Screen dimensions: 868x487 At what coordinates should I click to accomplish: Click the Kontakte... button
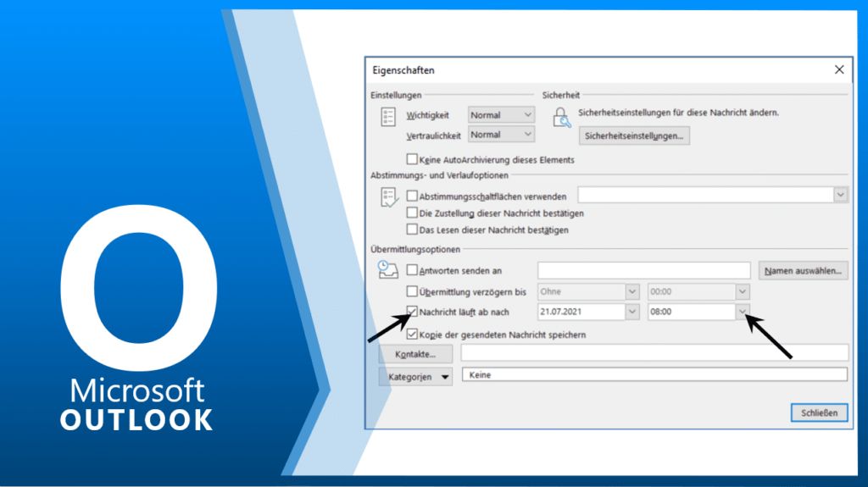click(415, 354)
